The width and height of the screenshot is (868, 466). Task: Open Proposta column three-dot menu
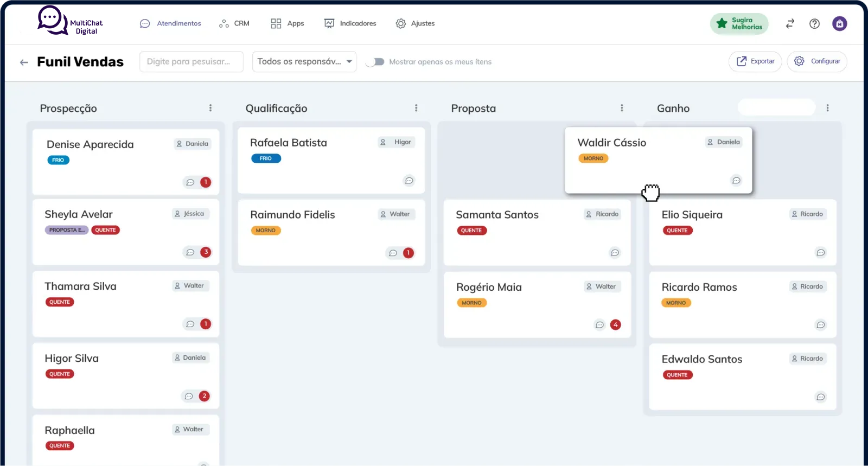coord(622,108)
